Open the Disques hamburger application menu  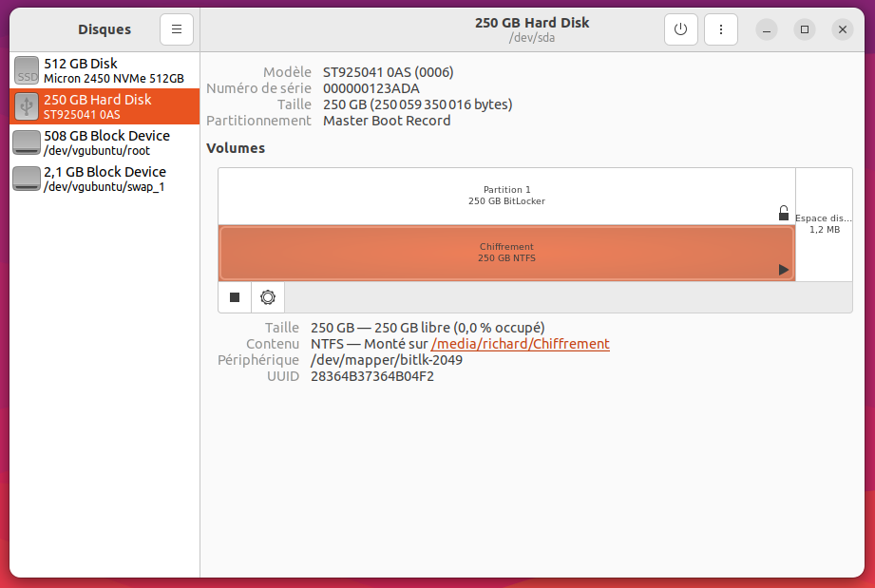(x=176, y=29)
